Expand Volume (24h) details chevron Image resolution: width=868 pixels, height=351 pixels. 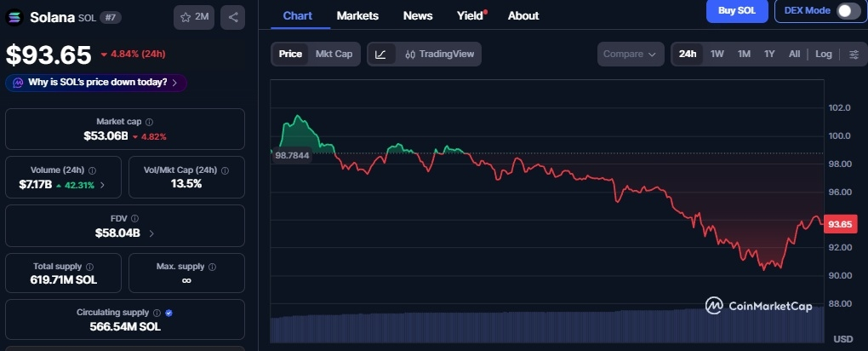click(x=102, y=185)
